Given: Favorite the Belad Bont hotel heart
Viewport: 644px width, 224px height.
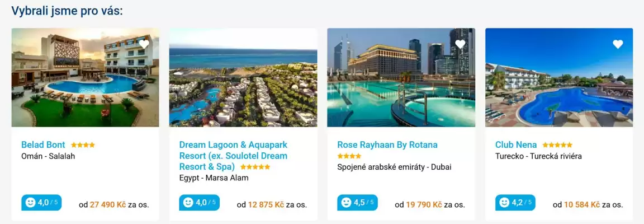Looking at the screenshot, I should tap(144, 44).
